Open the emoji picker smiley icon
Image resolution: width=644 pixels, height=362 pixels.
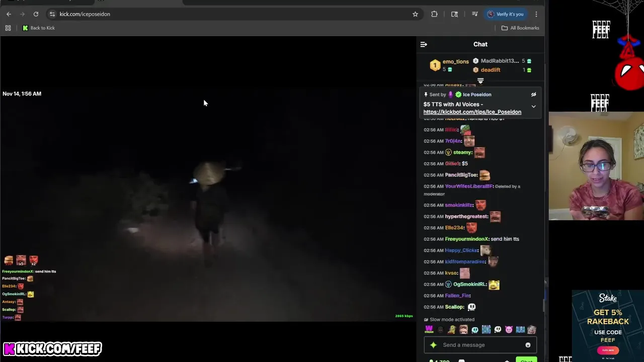[x=528, y=345]
